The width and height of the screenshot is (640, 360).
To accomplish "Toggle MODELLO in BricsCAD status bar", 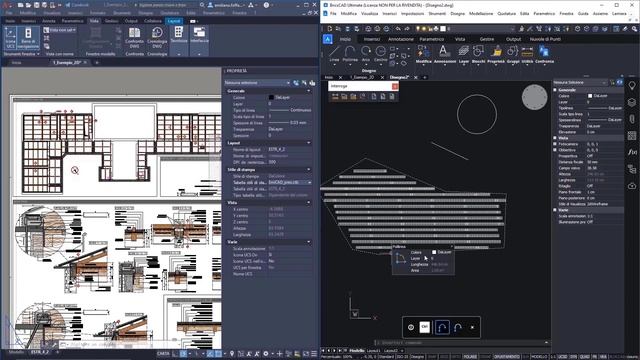I will click(539, 357).
